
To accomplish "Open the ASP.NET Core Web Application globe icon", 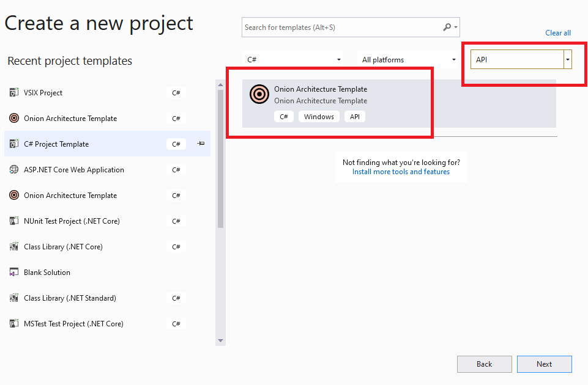I will (15, 169).
